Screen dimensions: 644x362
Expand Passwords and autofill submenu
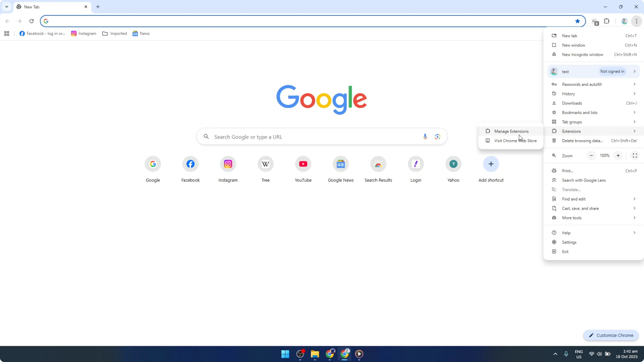[x=594, y=84]
